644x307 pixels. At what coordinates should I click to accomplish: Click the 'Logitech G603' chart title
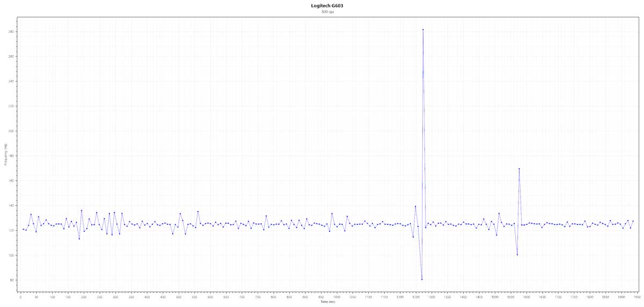click(327, 5)
